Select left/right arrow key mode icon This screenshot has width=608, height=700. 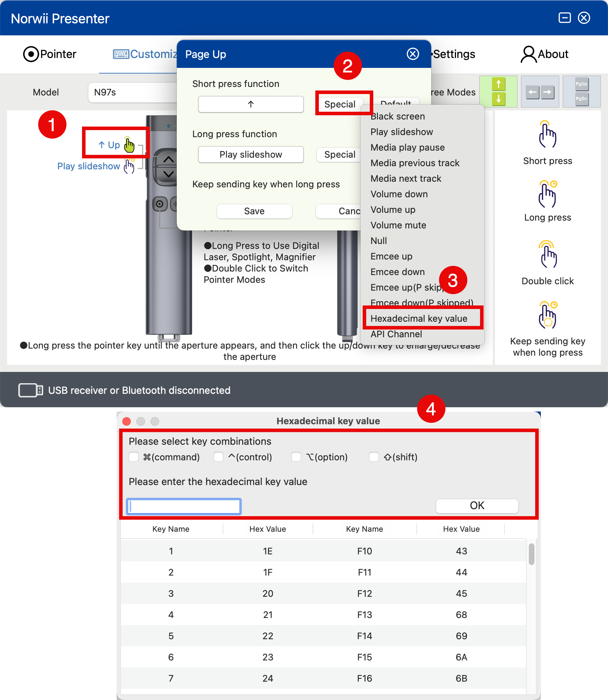(x=540, y=92)
